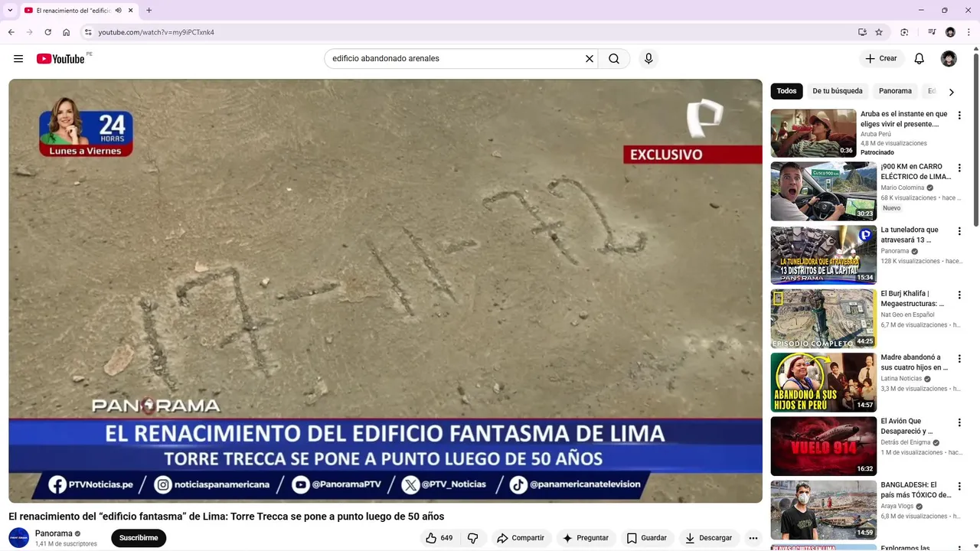Image resolution: width=980 pixels, height=551 pixels.
Task: Click Araya Vlogs channel name
Action: (897, 506)
